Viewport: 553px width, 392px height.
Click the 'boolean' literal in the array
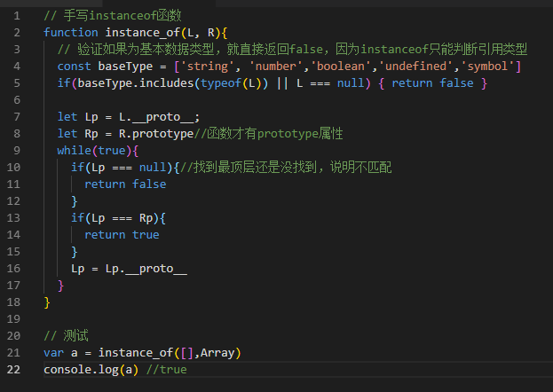coord(340,67)
